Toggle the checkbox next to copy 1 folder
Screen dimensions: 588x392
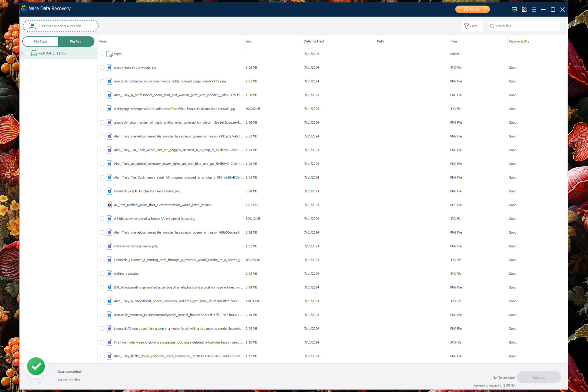101,53
